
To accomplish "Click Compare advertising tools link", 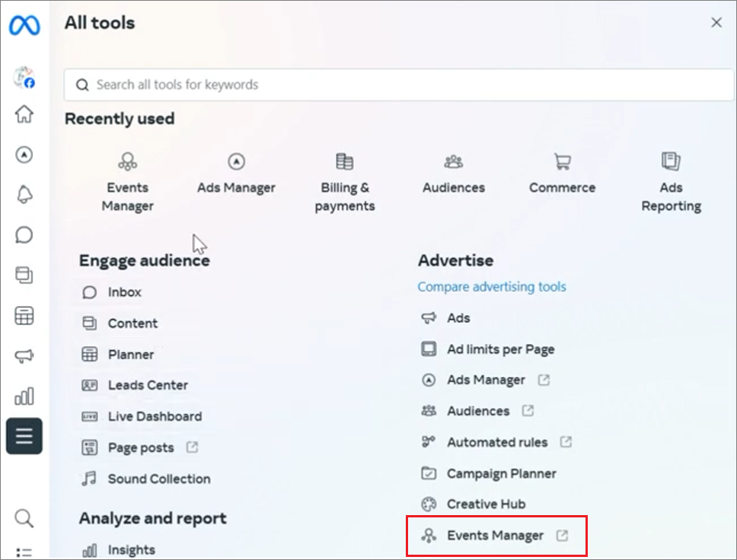I will pyautogui.click(x=492, y=287).
